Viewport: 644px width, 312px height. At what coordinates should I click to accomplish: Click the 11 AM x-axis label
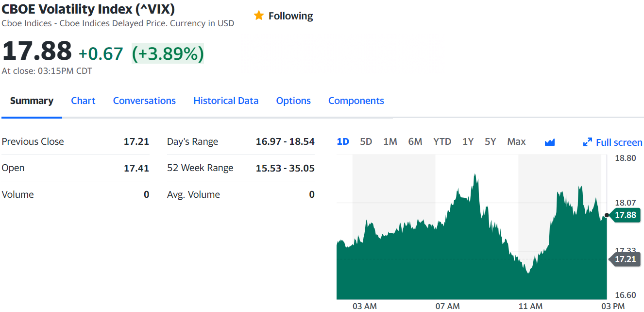530,306
